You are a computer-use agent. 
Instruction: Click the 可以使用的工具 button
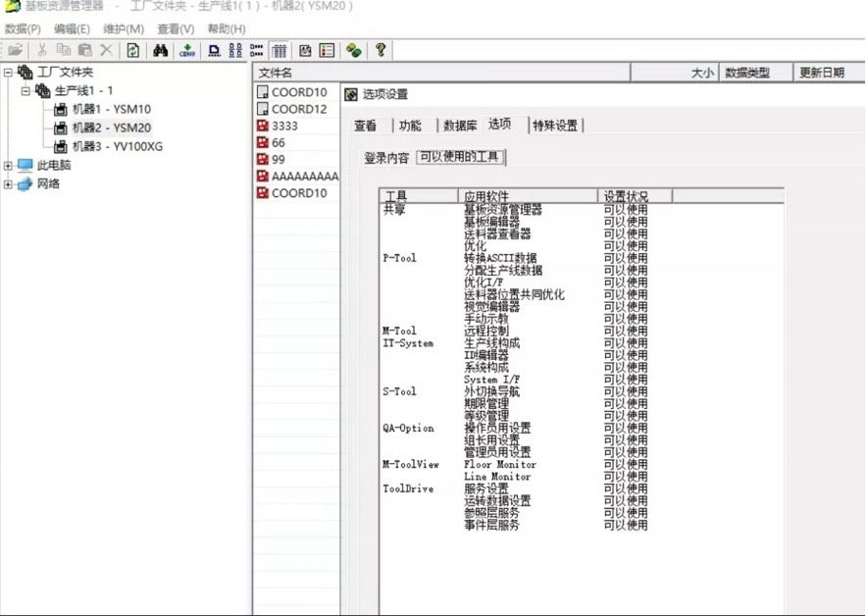(460, 157)
